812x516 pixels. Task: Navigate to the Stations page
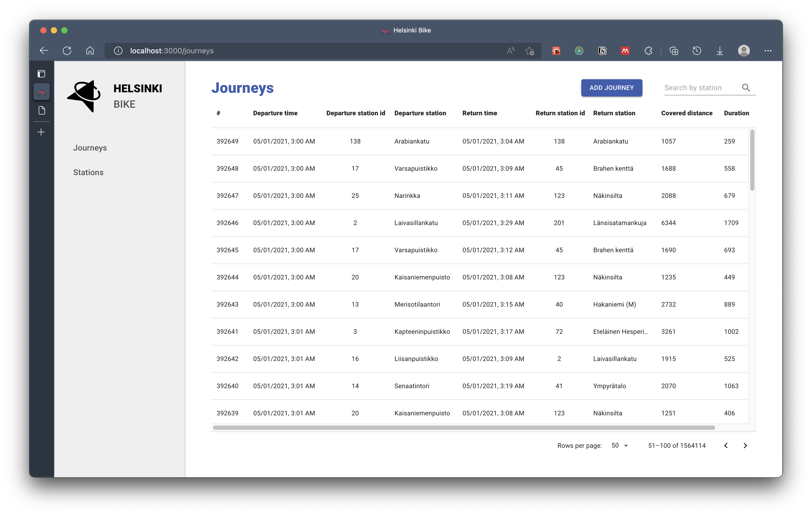(88, 172)
